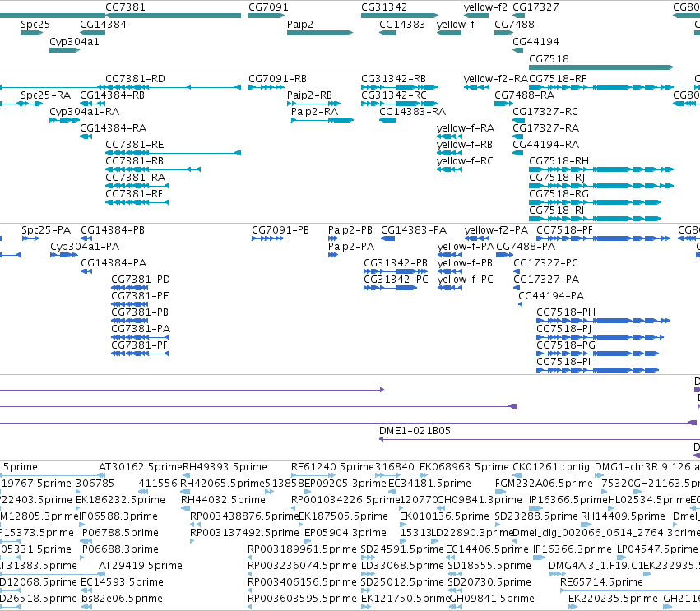Click the CG7488-PA protein

pos(505,255)
